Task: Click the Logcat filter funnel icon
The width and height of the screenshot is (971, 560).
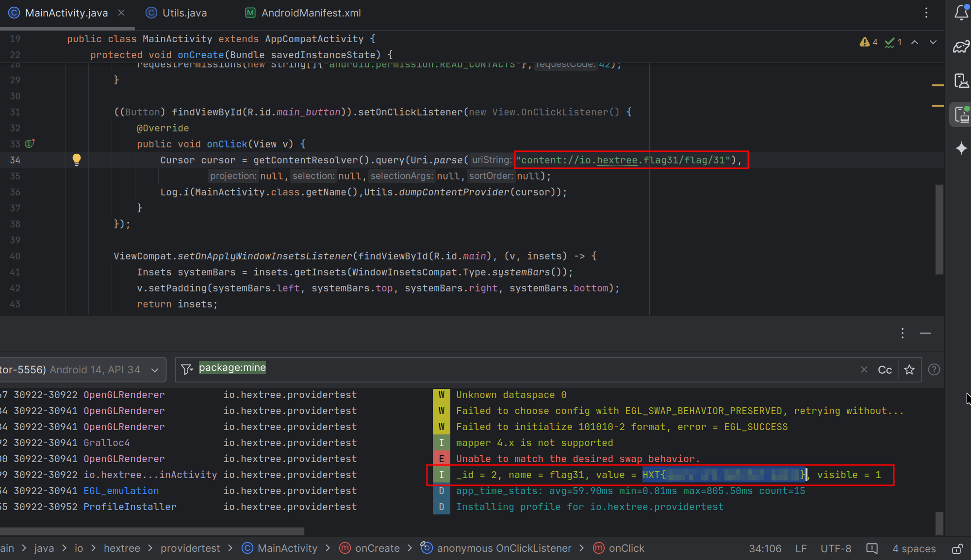Action: 187,369
